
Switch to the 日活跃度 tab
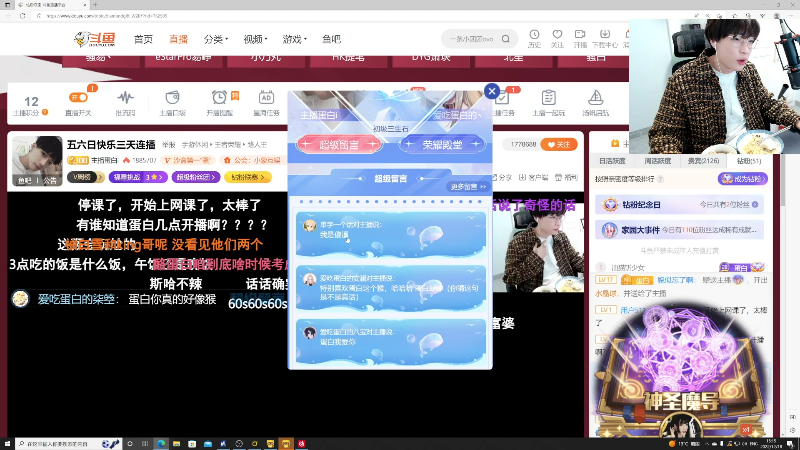coord(612,161)
